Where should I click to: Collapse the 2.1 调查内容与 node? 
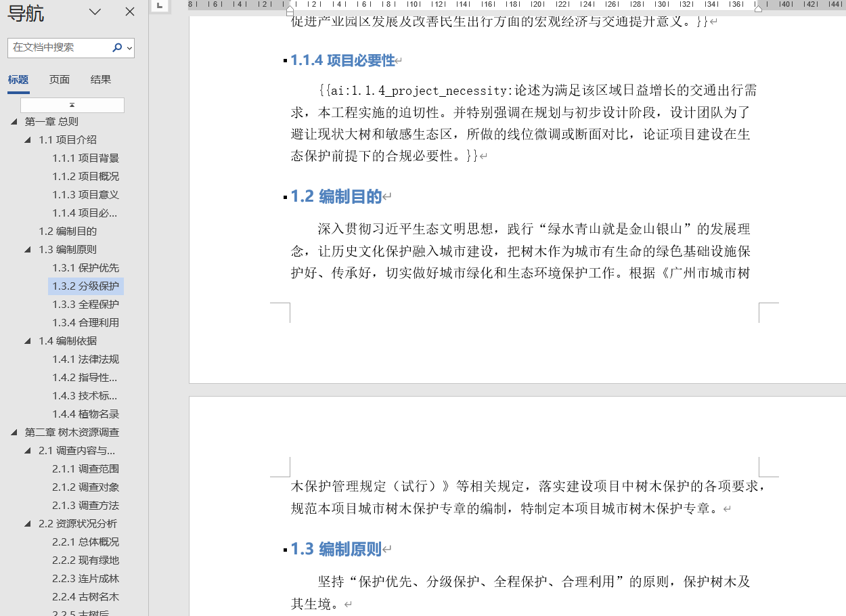point(28,450)
